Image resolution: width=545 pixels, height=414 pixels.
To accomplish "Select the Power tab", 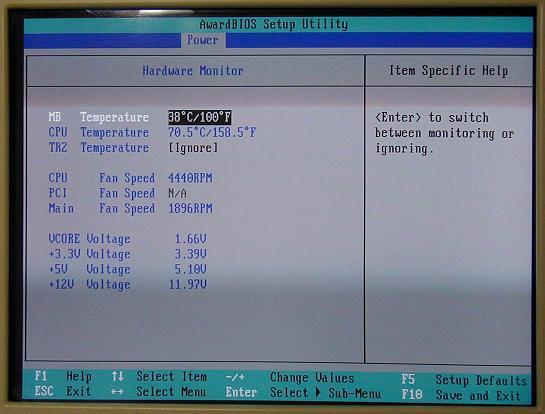I will 203,40.
